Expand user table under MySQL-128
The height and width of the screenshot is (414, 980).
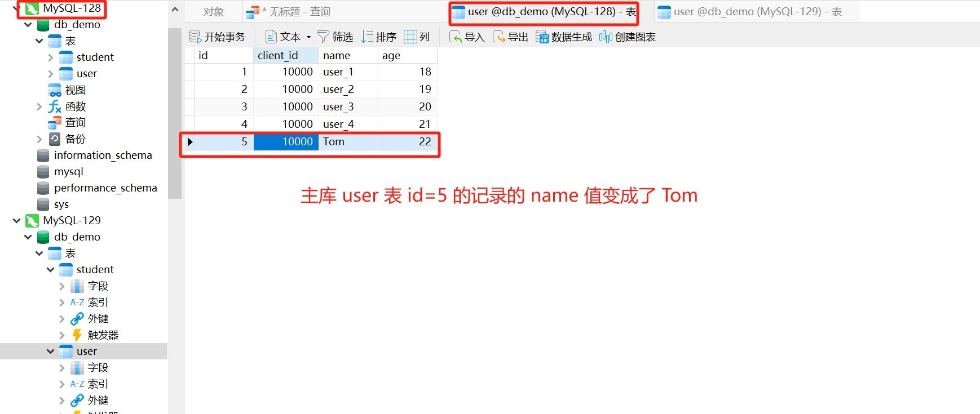[x=51, y=74]
